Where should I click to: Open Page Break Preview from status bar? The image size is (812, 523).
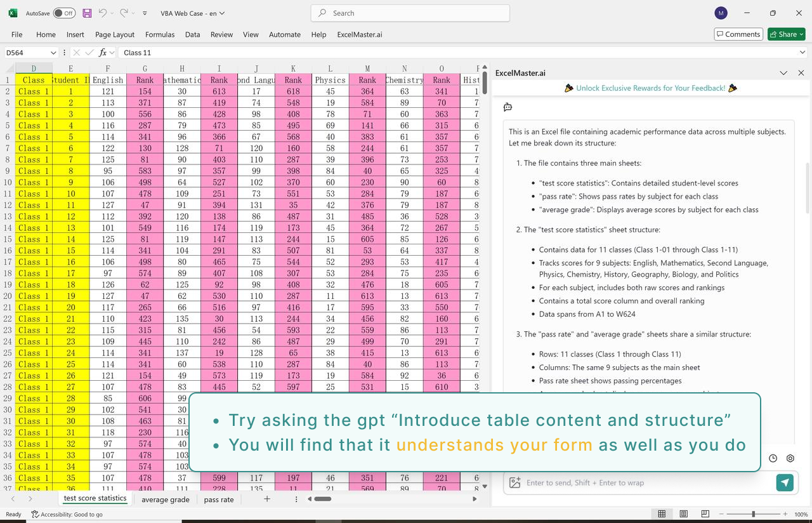tap(704, 514)
